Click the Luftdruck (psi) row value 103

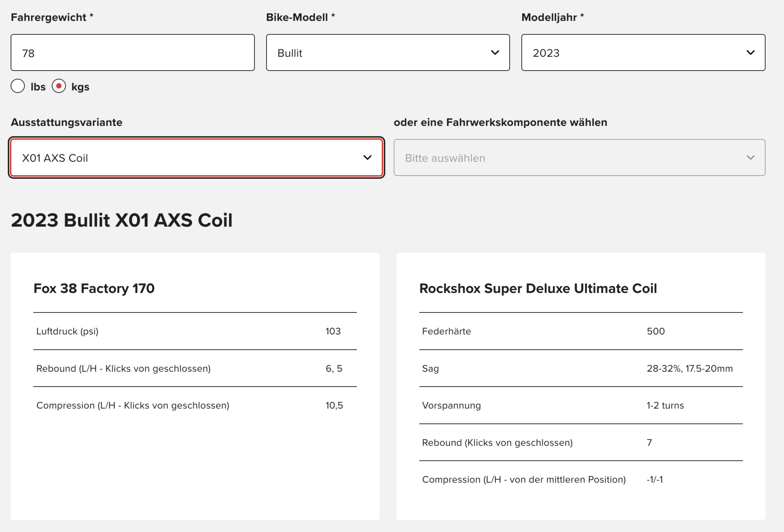click(333, 331)
